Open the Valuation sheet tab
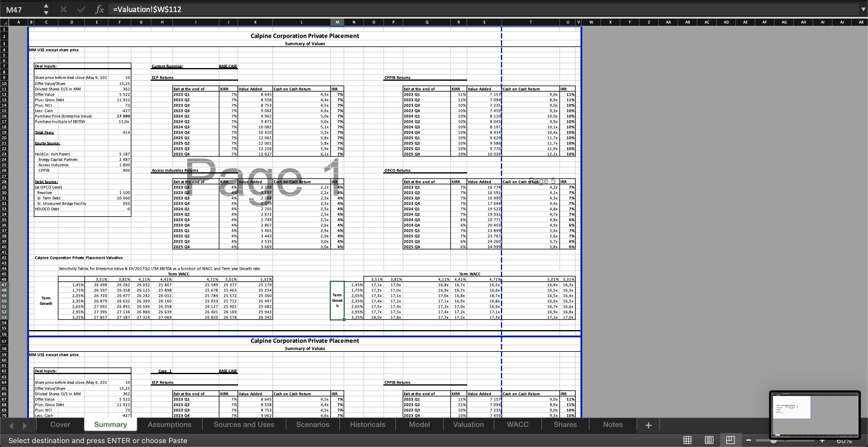The height and width of the screenshot is (447, 868). pyautogui.click(x=468, y=424)
